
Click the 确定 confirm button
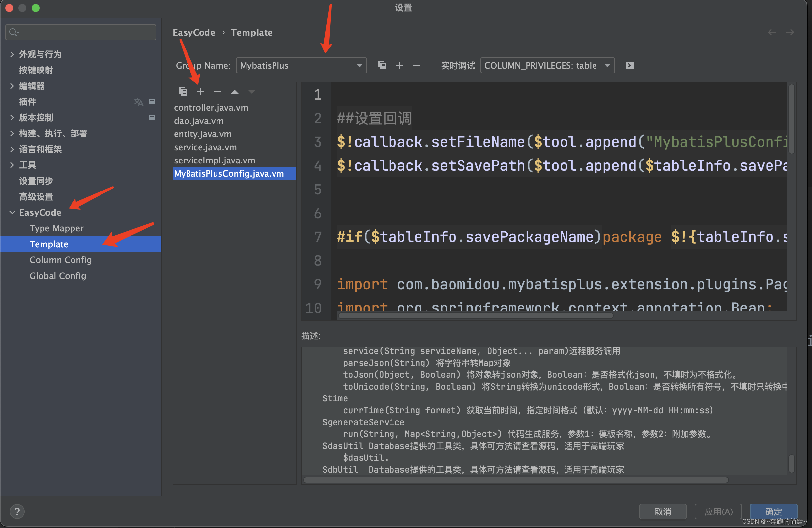click(x=773, y=511)
